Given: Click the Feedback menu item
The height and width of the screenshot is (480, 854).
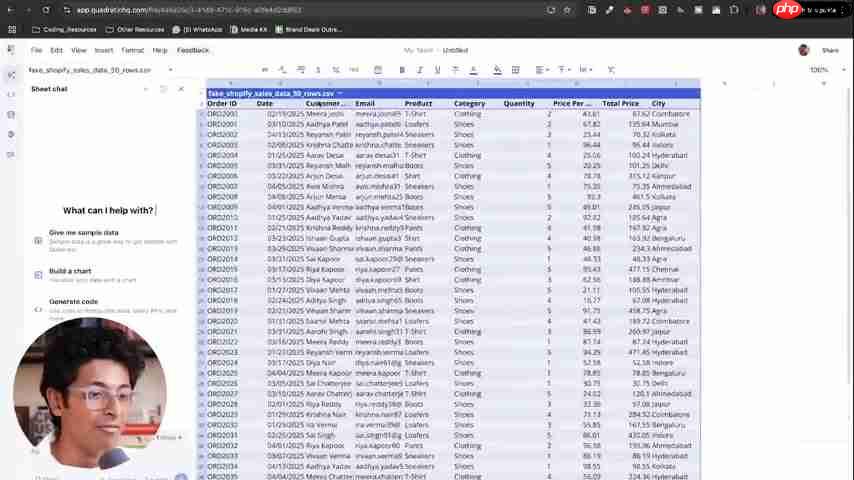Looking at the screenshot, I should tap(193, 50).
